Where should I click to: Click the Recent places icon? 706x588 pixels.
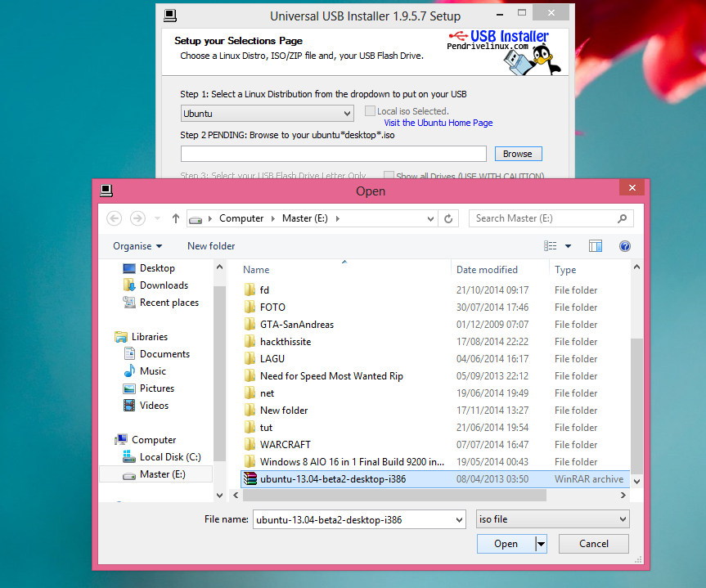pyautogui.click(x=129, y=303)
